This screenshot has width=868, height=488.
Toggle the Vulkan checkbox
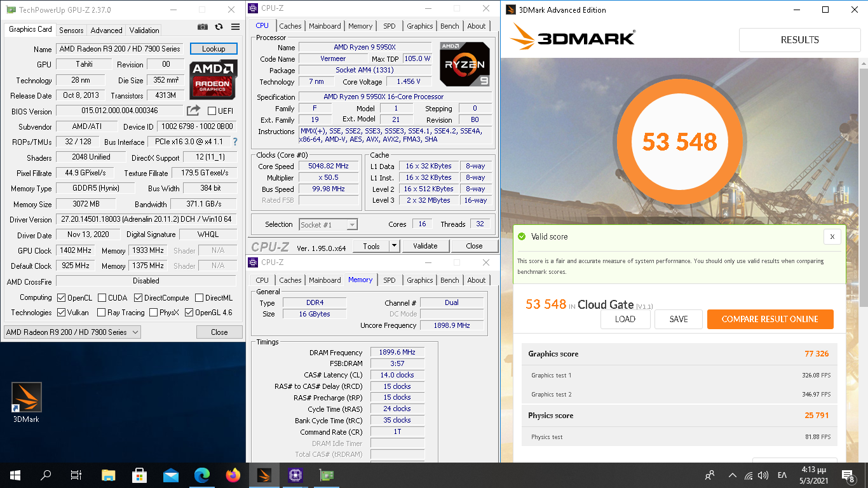[x=62, y=312]
